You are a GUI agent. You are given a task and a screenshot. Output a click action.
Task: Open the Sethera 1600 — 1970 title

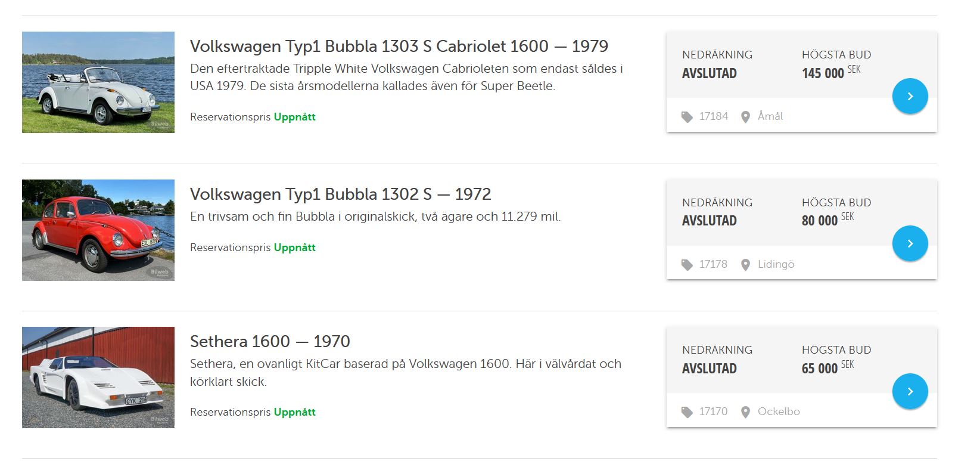[270, 342]
